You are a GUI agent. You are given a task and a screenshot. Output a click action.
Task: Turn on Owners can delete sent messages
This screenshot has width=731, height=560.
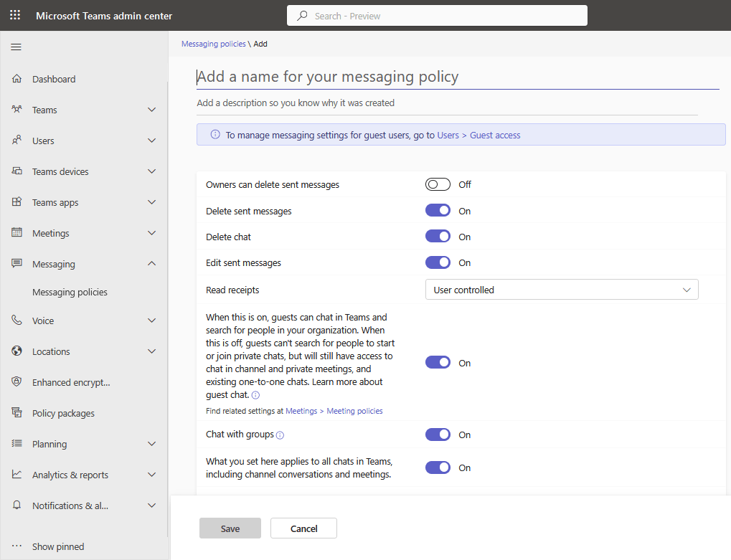[438, 184]
